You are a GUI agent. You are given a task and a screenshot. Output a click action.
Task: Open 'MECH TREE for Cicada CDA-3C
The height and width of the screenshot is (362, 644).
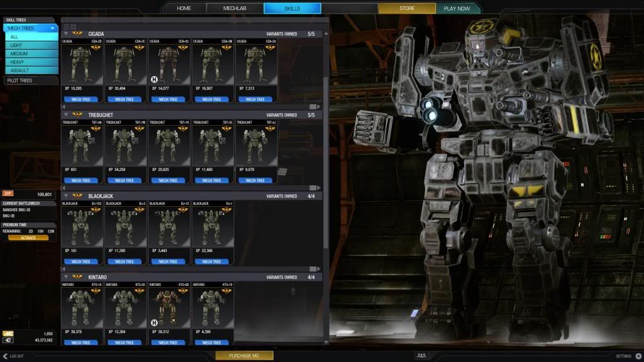(125, 99)
